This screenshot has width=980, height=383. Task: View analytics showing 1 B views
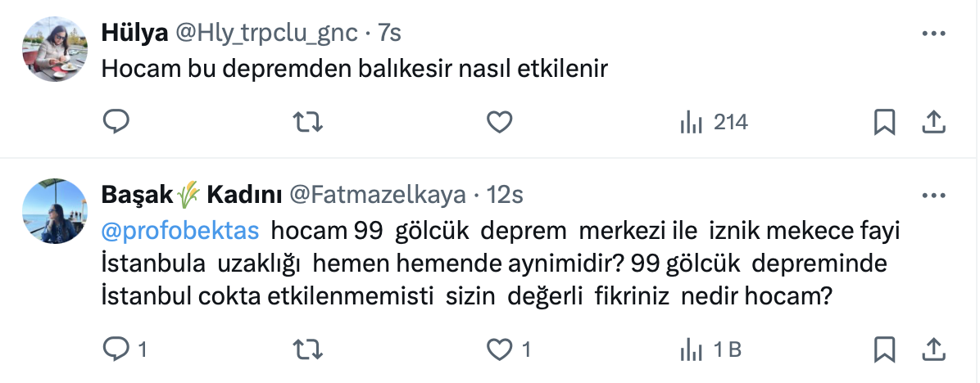tap(710, 349)
